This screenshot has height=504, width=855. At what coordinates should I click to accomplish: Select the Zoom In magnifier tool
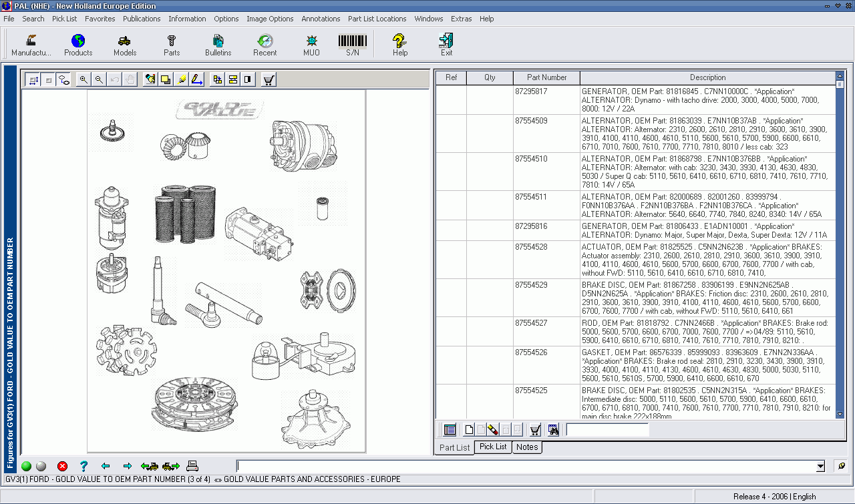[83, 79]
